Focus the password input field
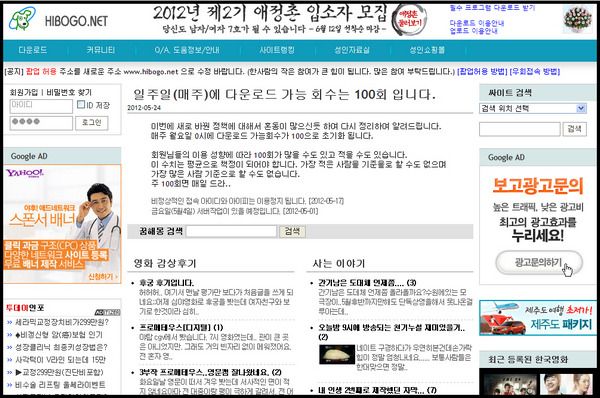This screenshot has width=600, height=398. point(41,123)
